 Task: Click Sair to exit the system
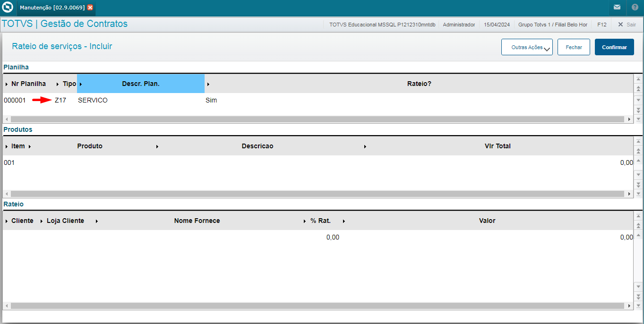[627, 25]
